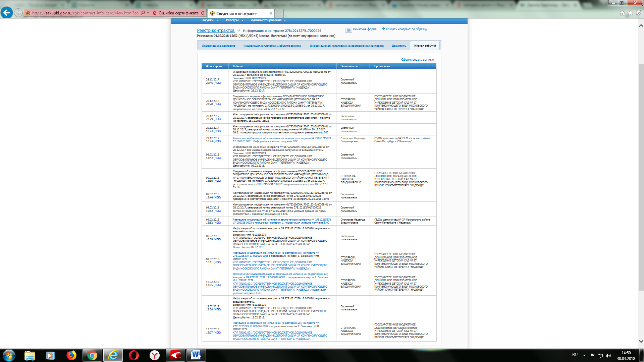644x362 pixels.
Task: Launch Yandex Browser from taskbar
Action: coord(155,355)
